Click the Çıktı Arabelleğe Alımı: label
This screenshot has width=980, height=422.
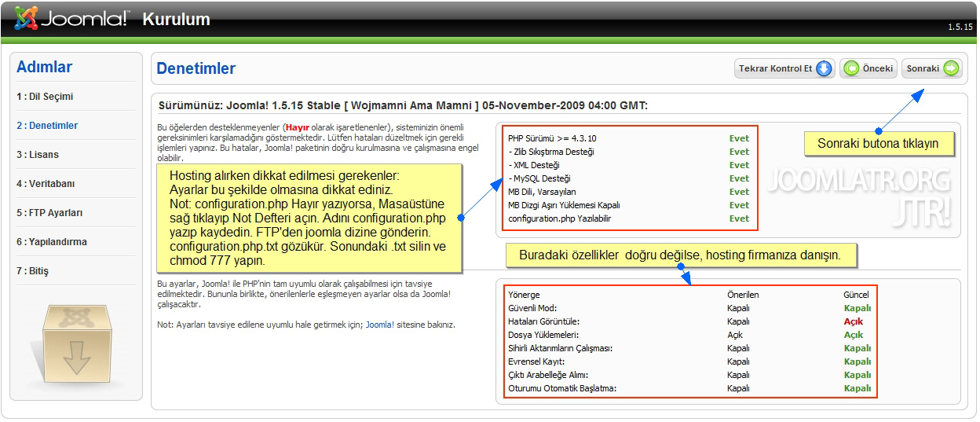[548, 375]
